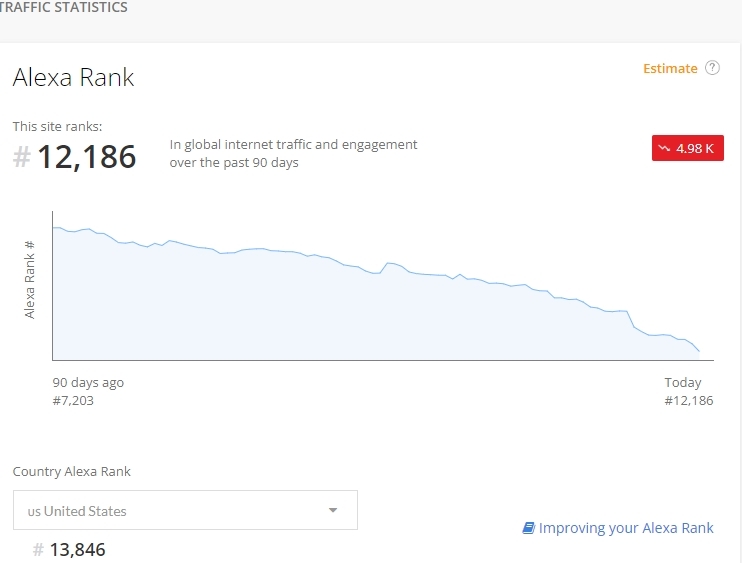Click the #7,203 starting rank value
The width and height of the screenshot is (742, 563).
[x=73, y=401]
